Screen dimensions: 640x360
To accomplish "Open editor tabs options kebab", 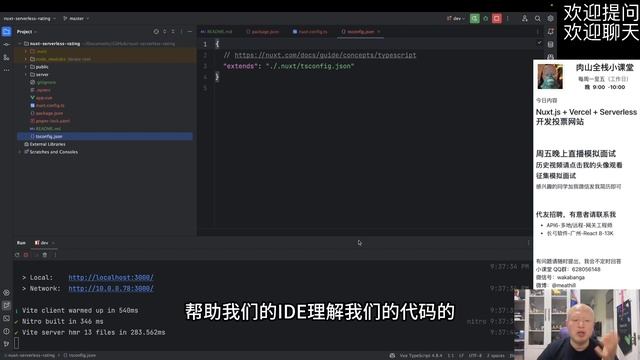I will pyautogui.click(x=538, y=31).
